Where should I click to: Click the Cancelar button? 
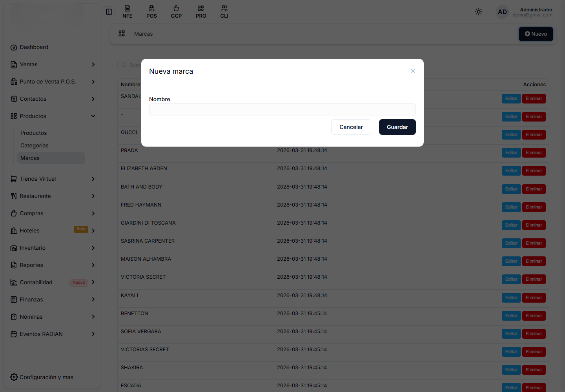351,127
